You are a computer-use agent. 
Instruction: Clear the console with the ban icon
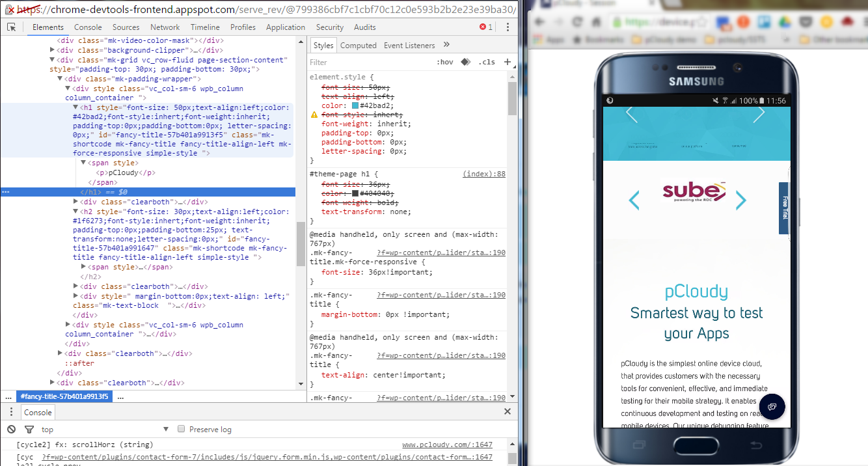click(12, 430)
